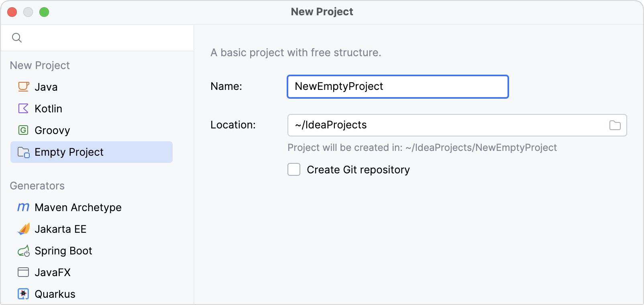This screenshot has height=305, width=644.
Task: Click the green macOS zoom button
Action: [x=44, y=12]
